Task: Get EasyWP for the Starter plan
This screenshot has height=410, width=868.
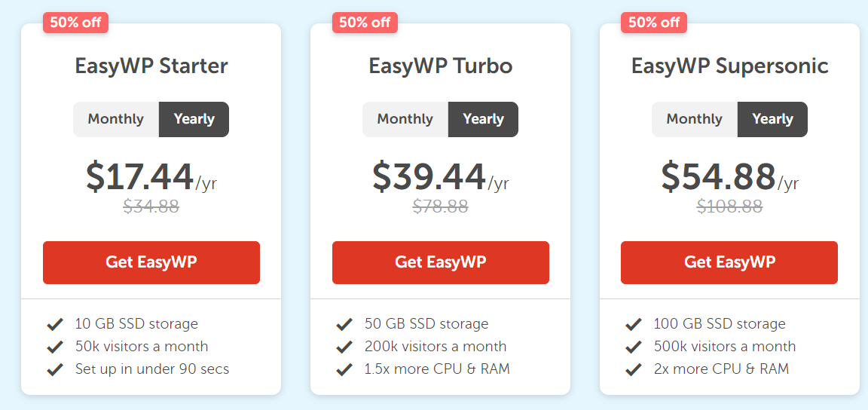Action: tap(151, 262)
